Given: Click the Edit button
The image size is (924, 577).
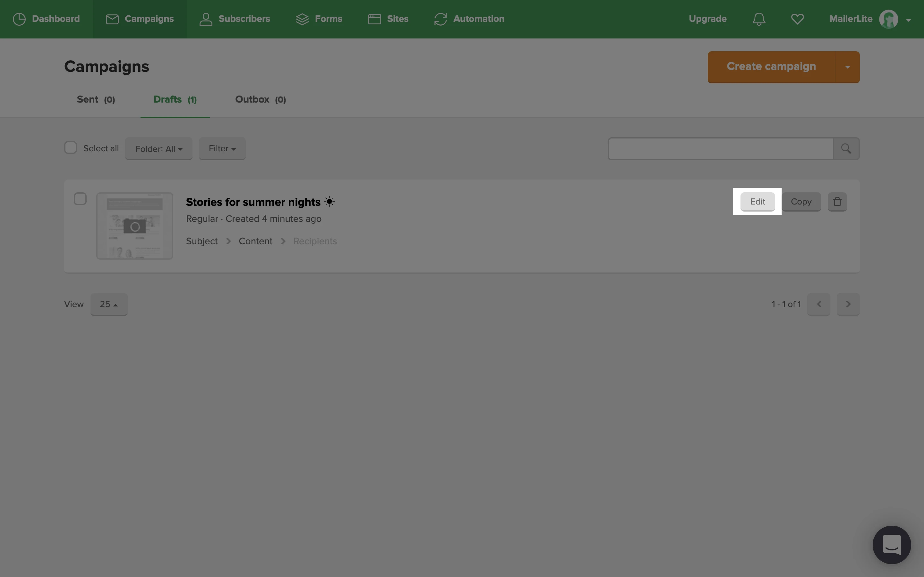Looking at the screenshot, I should pos(757,202).
